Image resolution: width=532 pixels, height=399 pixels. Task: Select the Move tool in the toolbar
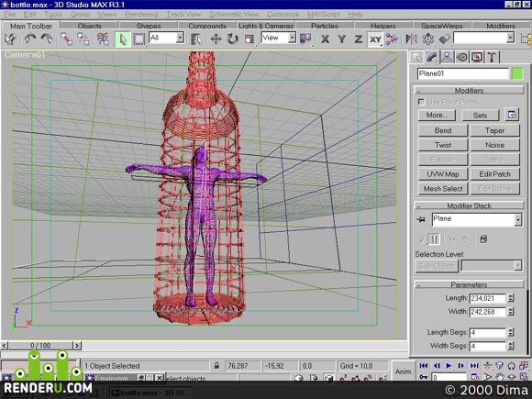pyautogui.click(x=216, y=39)
